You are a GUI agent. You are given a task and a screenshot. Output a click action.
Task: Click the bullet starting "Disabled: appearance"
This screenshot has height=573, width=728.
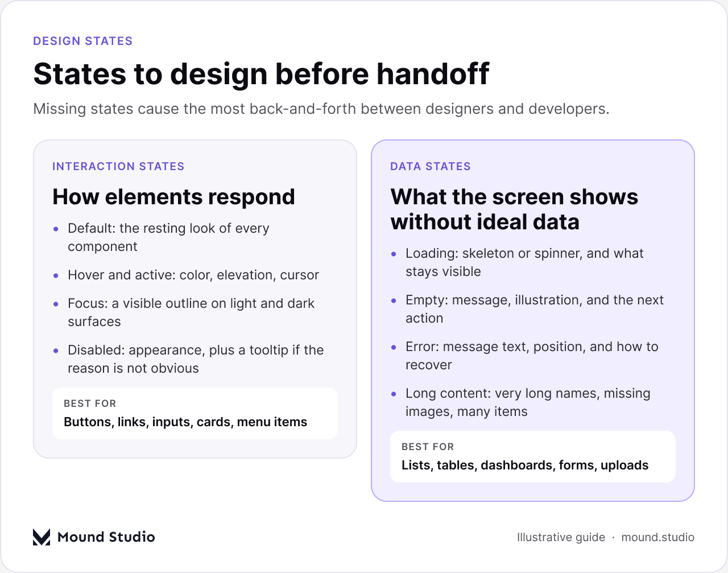(196, 359)
